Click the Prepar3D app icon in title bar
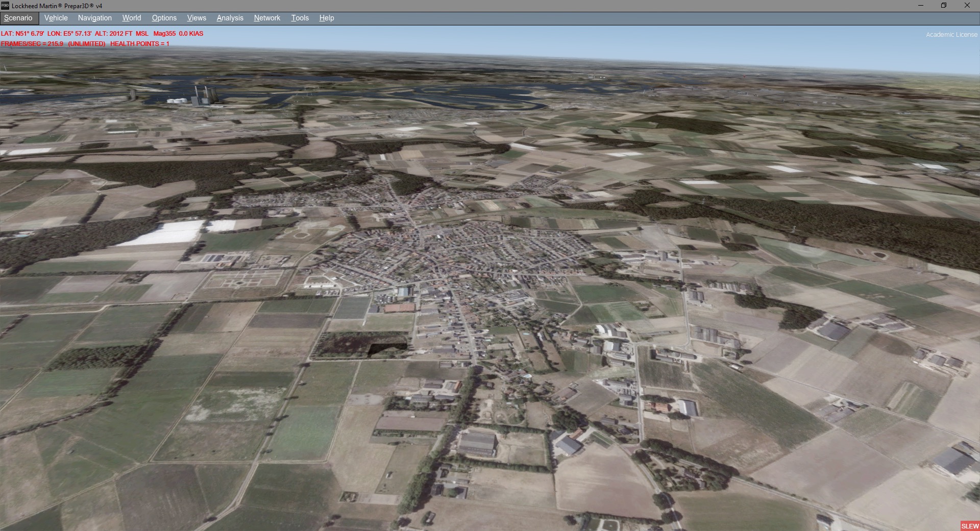Viewport: 980px width, 531px height. [5, 6]
